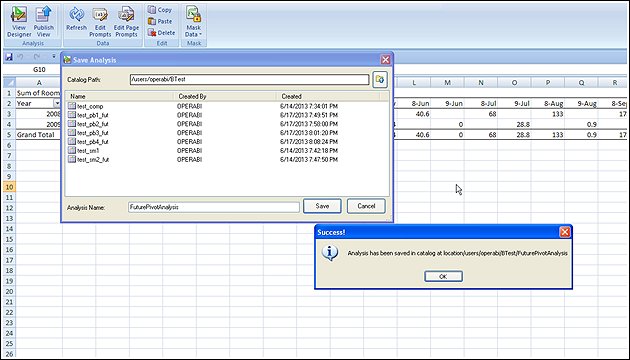Select column L header

coord(414,82)
